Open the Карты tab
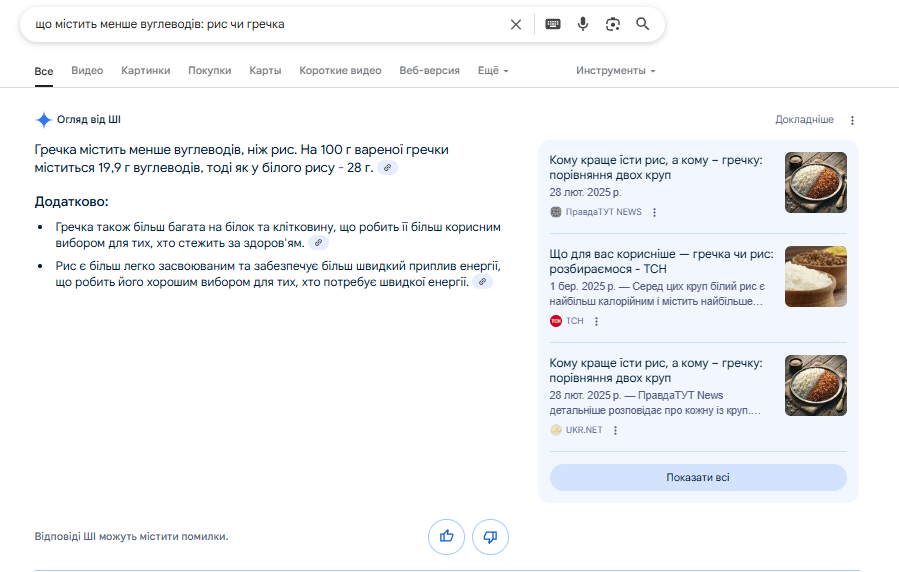This screenshot has width=899, height=572. [x=265, y=70]
